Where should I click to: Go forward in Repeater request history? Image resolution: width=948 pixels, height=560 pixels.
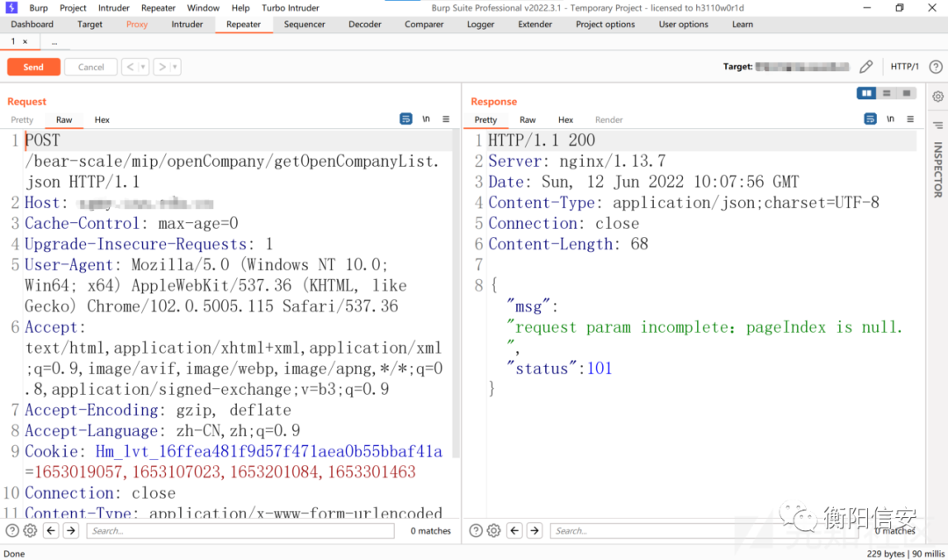(x=162, y=67)
